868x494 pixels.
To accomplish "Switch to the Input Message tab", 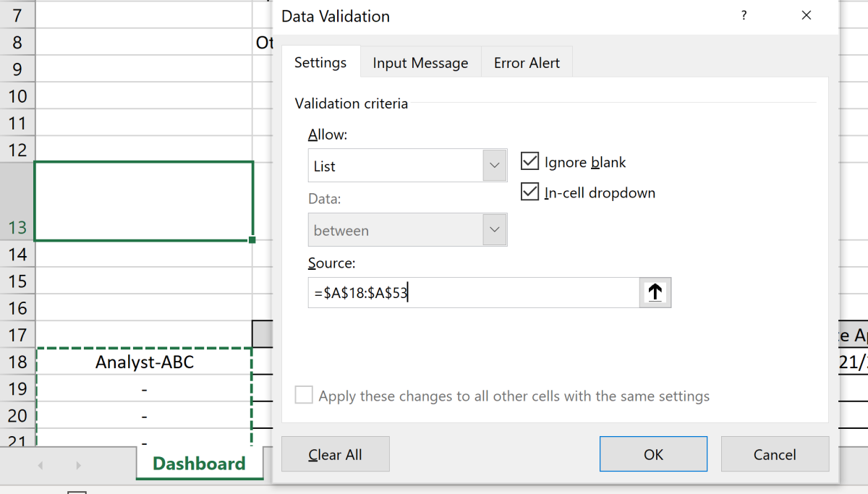I will point(420,62).
